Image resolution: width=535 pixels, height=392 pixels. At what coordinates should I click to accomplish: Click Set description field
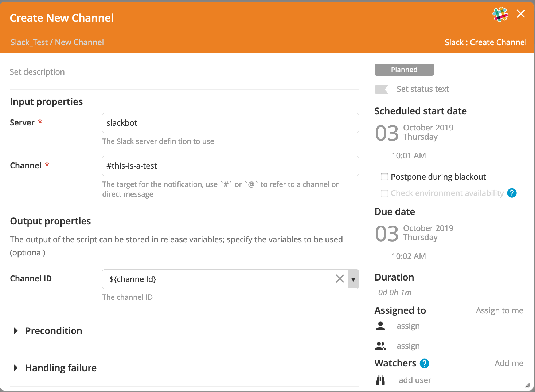pos(37,72)
